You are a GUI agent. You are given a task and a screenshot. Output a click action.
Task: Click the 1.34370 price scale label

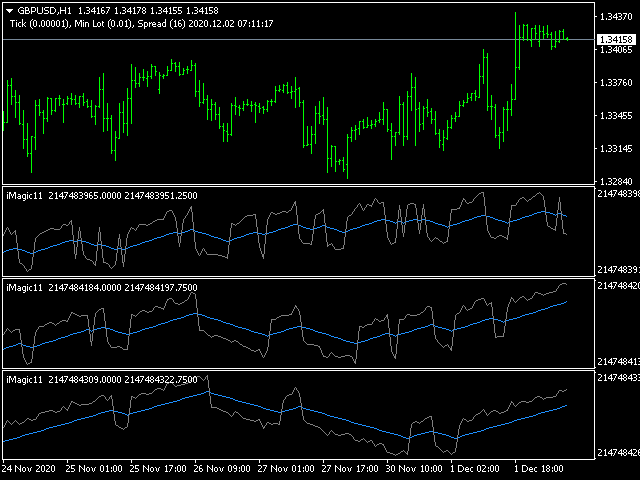click(x=616, y=18)
